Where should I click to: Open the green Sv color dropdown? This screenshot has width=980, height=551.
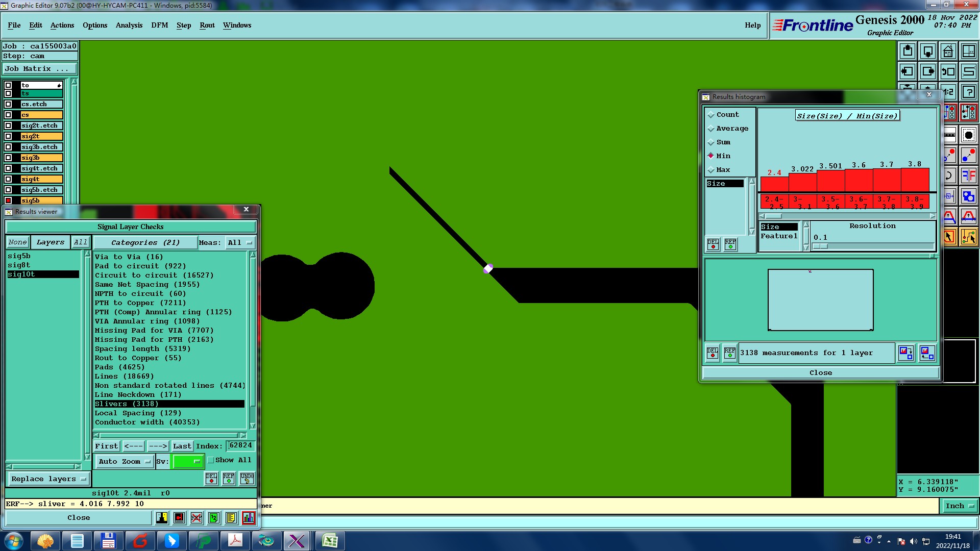coord(188,462)
